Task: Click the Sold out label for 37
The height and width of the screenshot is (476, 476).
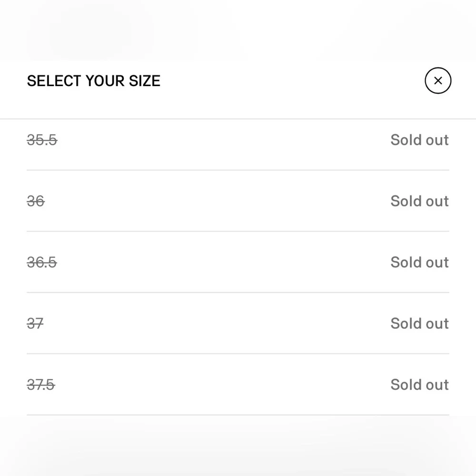Action: [419, 324]
